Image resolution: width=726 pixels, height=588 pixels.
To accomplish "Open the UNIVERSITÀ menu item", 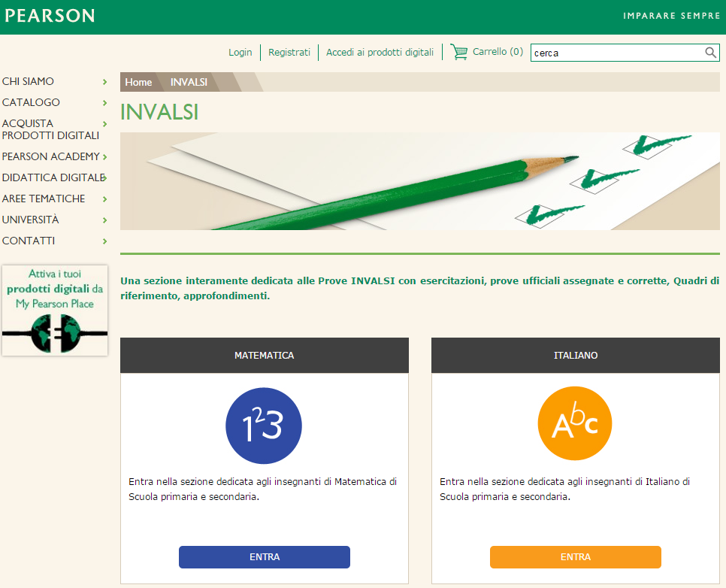I will point(31,220).
